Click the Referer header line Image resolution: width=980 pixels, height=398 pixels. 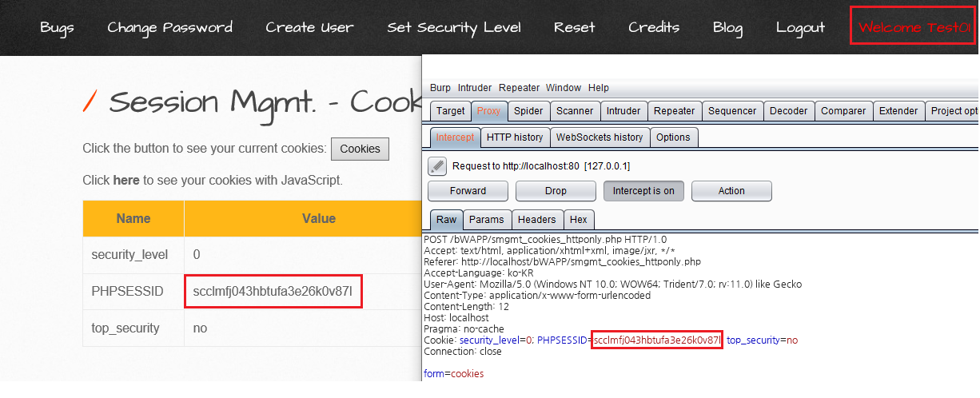(x=562, y=261)
